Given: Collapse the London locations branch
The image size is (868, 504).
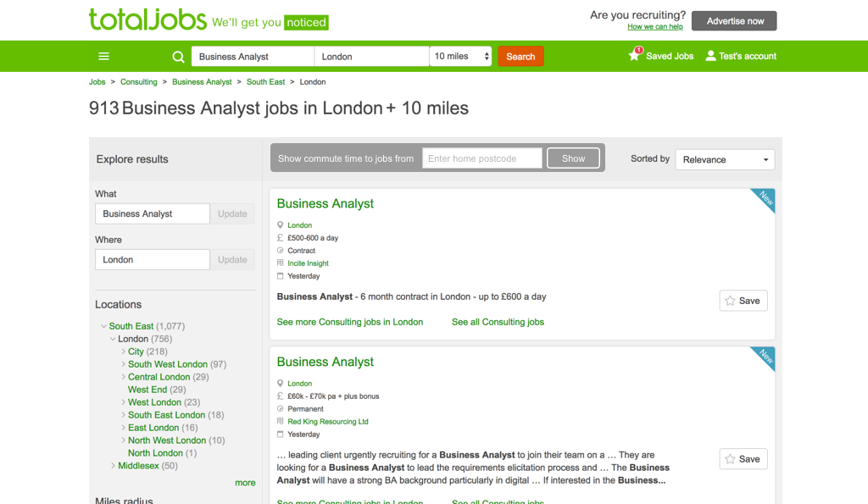Looking at the screenshot, I should pos(113,339).
